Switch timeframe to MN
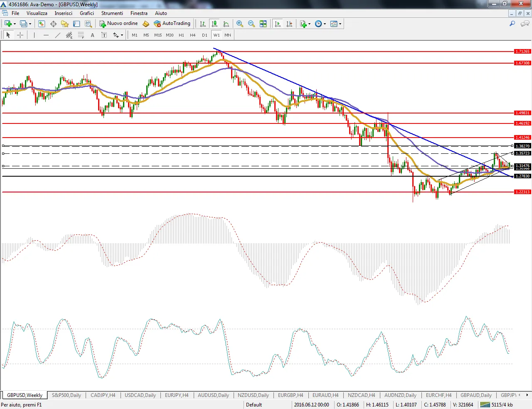Image resolution: width=532 pixels, height=409 pixels. pyautogui.click(x=228, y=35)
